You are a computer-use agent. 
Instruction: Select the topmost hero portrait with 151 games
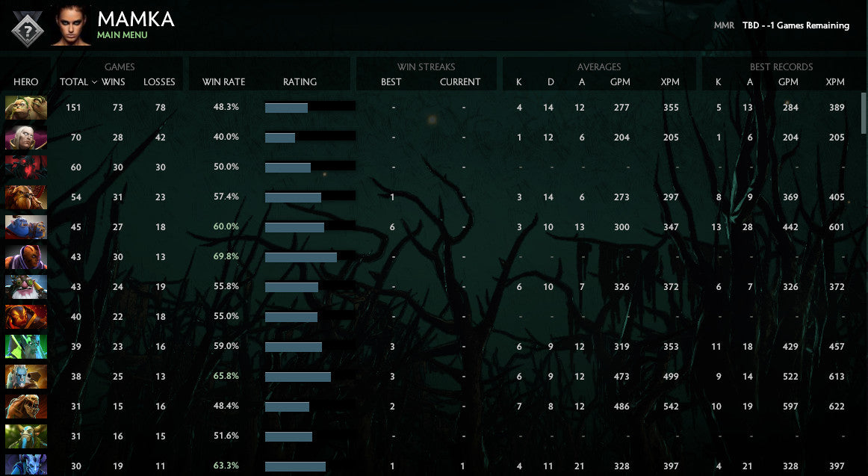point(26,107)
